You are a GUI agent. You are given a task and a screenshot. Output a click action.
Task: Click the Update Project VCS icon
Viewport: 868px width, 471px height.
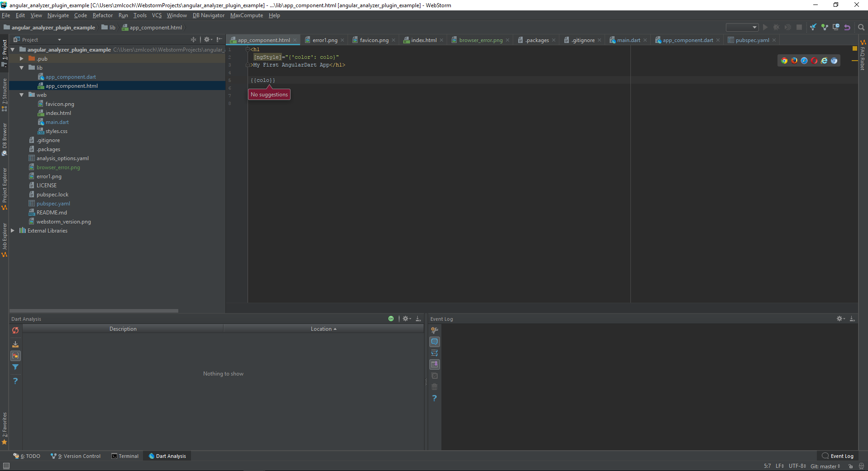coord(813,27)
